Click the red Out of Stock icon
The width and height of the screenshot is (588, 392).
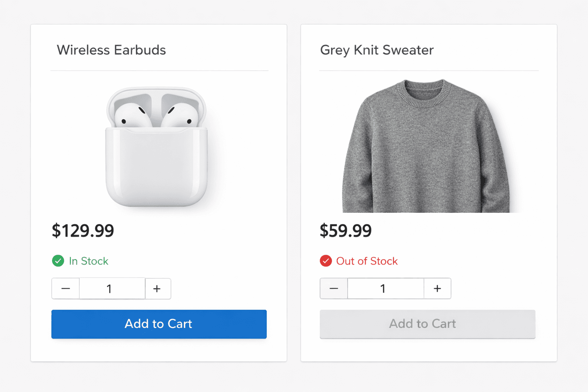tap(326, 261)
